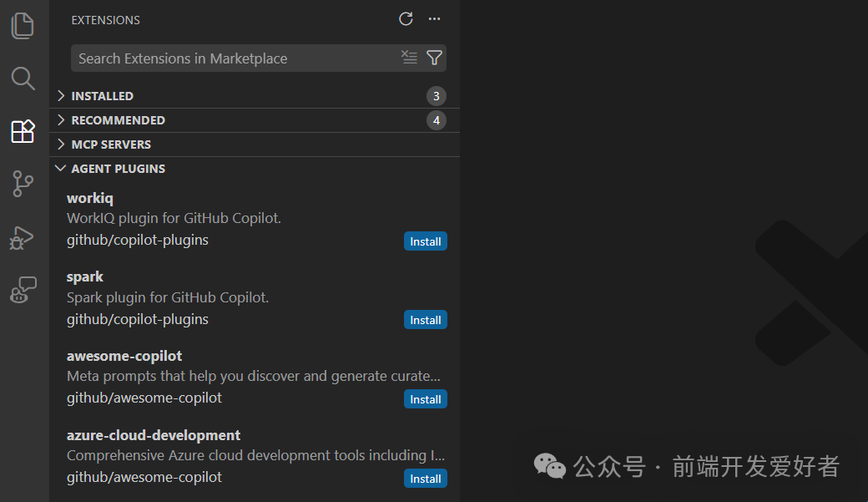Install the awesome-copilot plugin
This screenshot has width=868, height=502.
[x=426, y=399]
